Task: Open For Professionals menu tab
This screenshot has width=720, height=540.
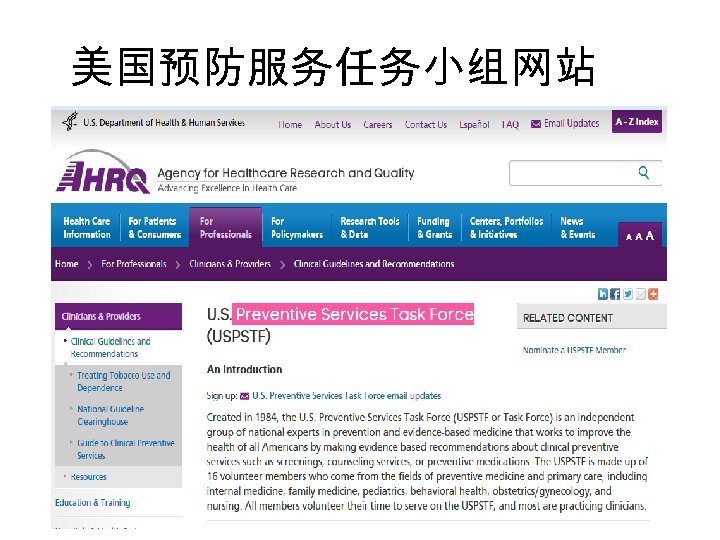Action: coord(225,228)
